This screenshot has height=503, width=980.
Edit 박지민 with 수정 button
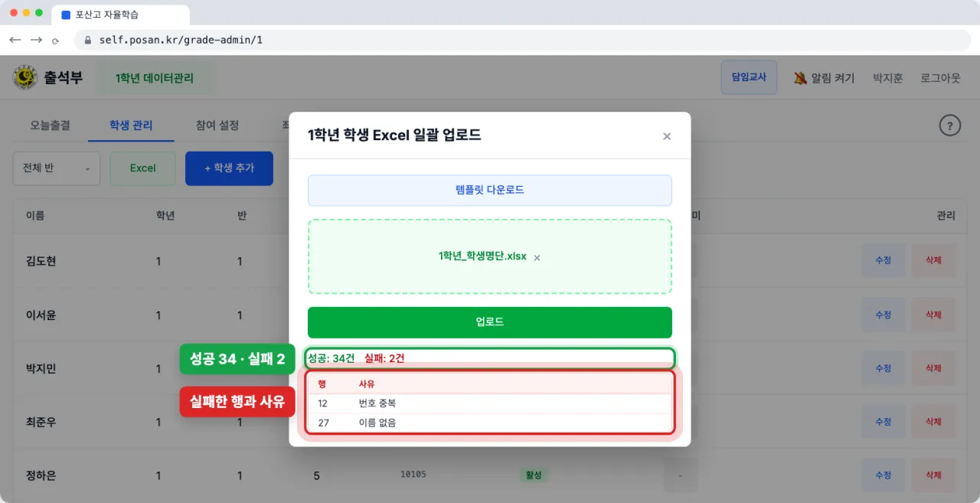[x=883, y=368]
